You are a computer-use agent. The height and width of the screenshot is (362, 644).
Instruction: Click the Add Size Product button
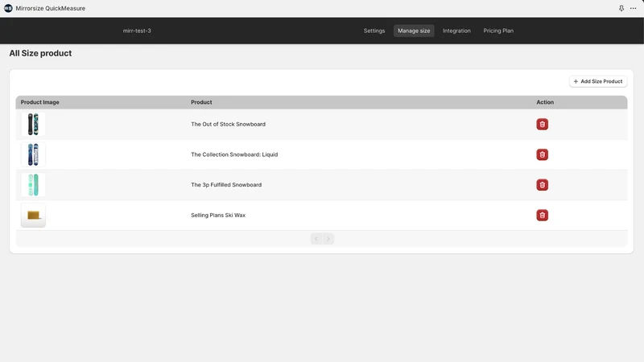[598, 81]
